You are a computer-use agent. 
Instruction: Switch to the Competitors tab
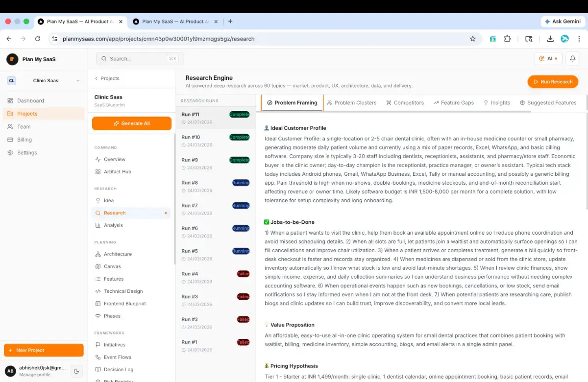point(405,103)
